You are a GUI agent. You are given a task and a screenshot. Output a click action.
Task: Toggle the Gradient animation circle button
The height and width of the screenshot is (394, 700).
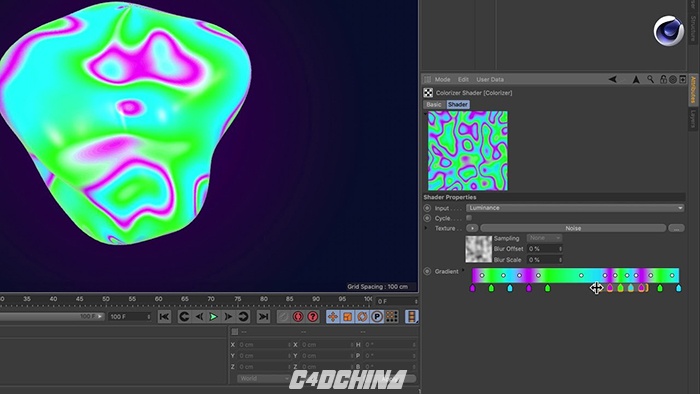pos(427,271)
